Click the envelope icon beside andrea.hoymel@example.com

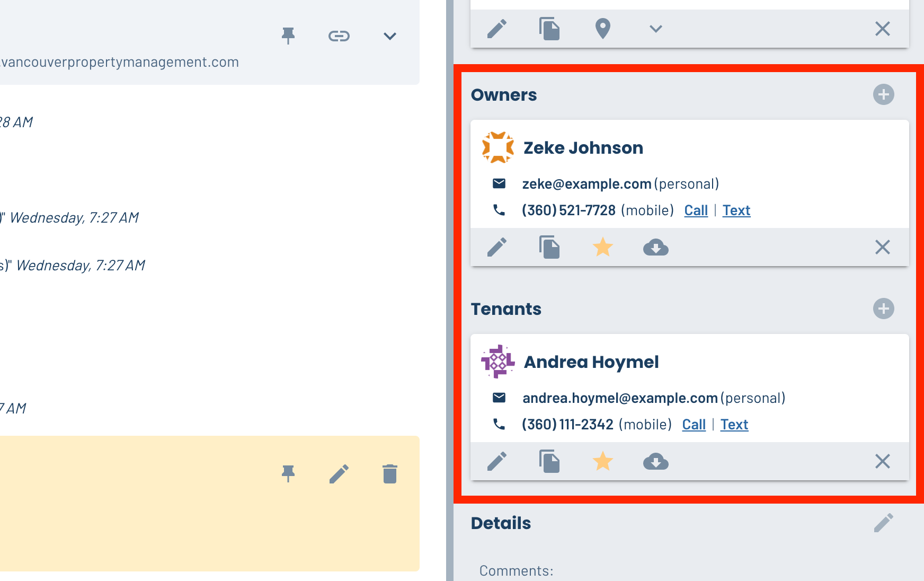499,398
